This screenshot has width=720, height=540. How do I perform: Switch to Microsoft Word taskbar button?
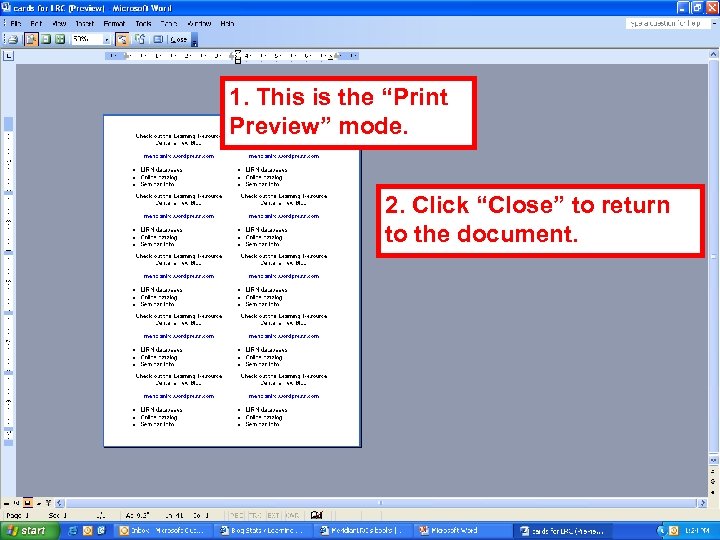click(x=463, y=531)
